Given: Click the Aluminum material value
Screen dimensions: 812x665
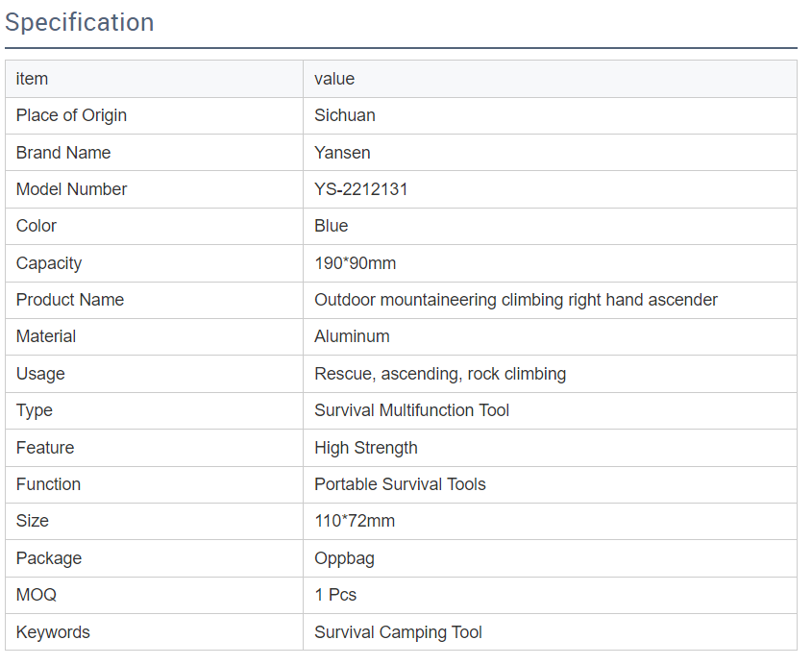Looking at the screenshot, I should coord(352,336).
